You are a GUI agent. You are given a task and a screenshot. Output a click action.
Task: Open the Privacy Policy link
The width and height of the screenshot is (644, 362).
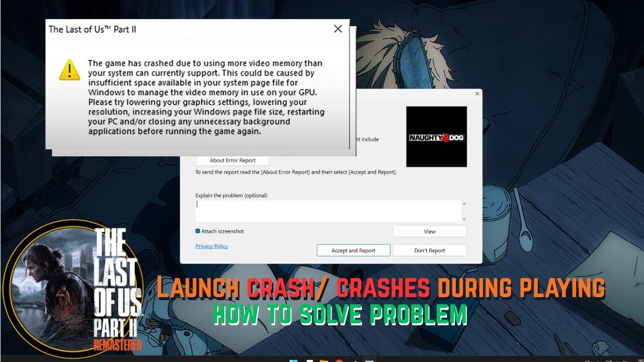211,246
